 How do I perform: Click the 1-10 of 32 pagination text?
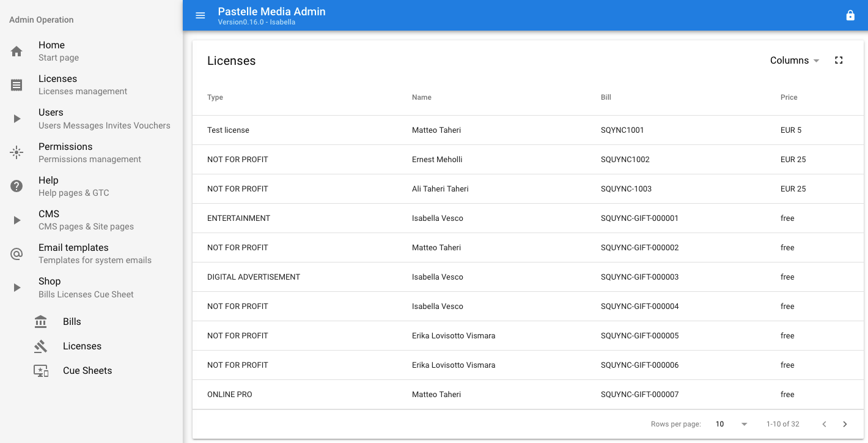[782, 424]
